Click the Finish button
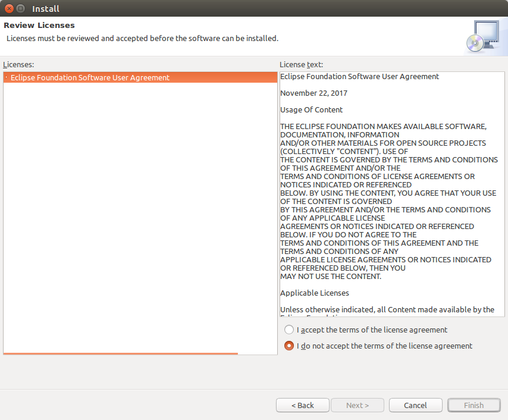 [473, 405]
